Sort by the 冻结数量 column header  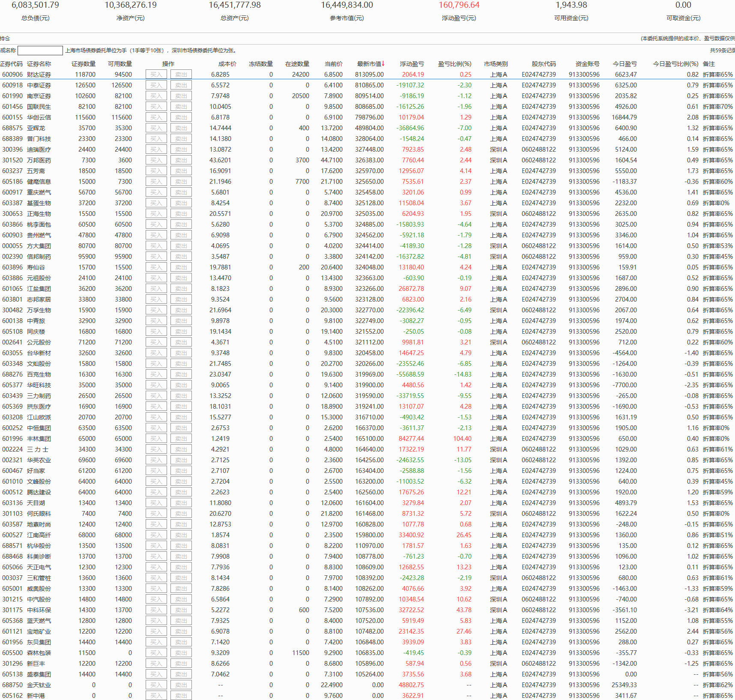pyautogui.click(x=261, y=64)
